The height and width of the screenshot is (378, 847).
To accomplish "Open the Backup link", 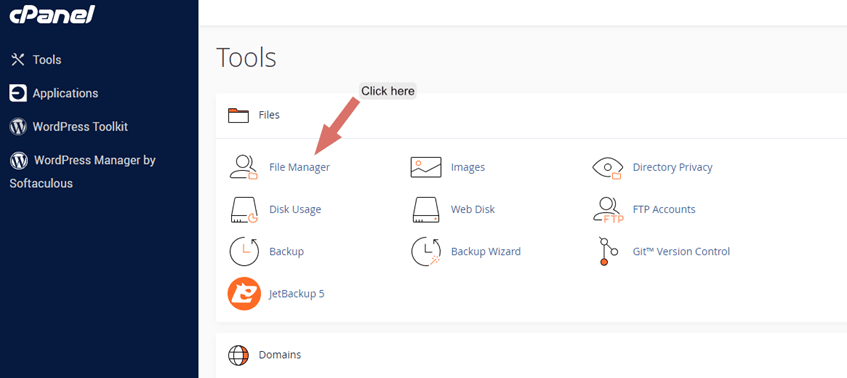I will tap(286, 252).
